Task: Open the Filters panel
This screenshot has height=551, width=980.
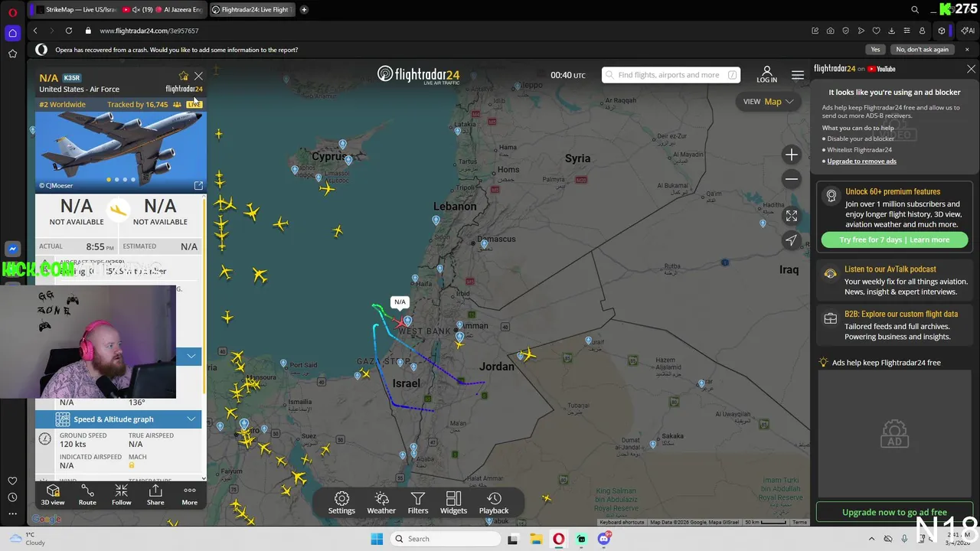Action: pyautogui.click(x=418, y=503)
